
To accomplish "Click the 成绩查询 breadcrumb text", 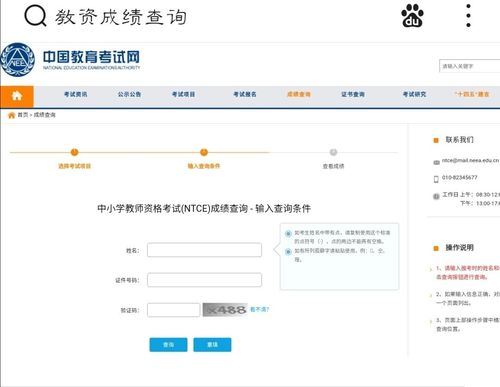I will 44,115.
